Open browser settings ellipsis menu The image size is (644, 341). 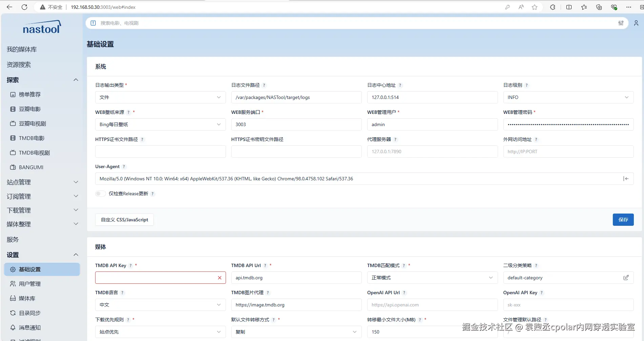coord(629,7)
